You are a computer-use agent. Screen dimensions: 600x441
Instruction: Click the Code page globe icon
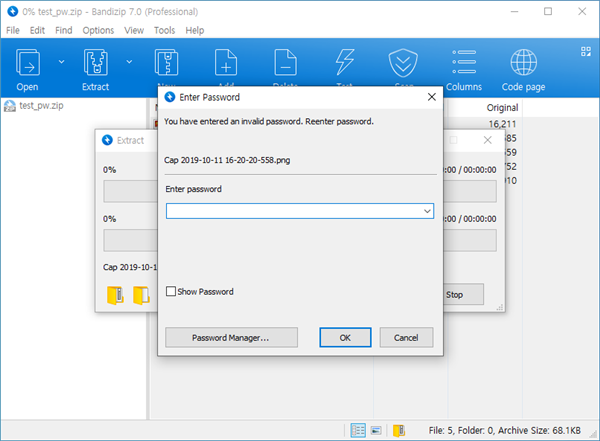click(524, 62)
